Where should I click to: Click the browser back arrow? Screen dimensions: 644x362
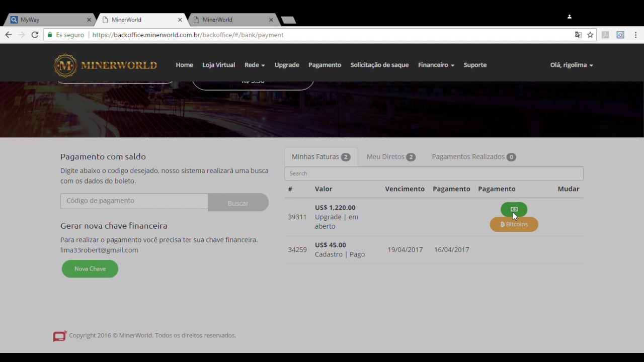[8, 35]
